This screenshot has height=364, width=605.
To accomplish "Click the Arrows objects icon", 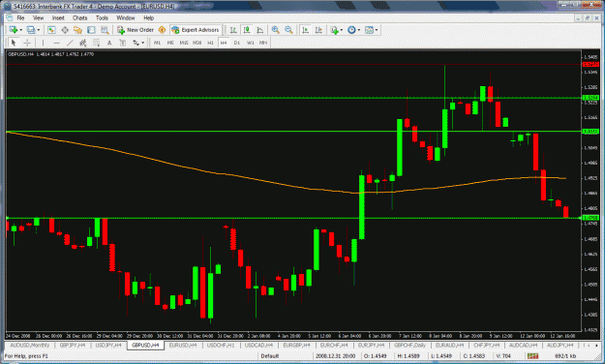I will click(136, 43).
